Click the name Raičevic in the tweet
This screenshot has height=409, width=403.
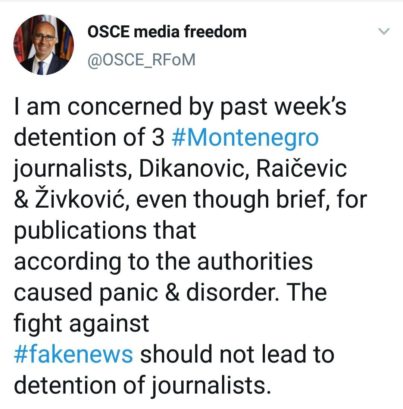pyautogui.click(x=301, y=168)
